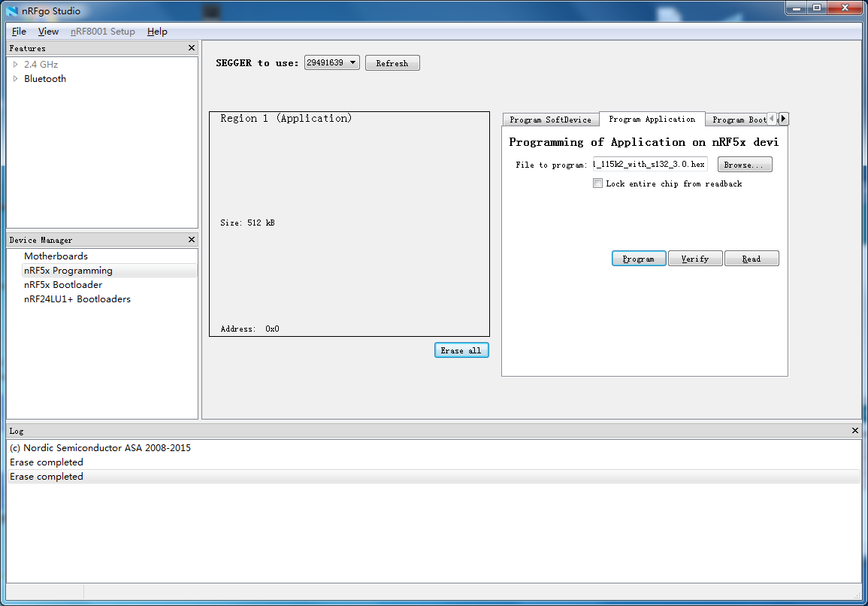Switch to the Program Application tab
The width and height of the screenshot is (868, 606).
click(x=652, y=119)
